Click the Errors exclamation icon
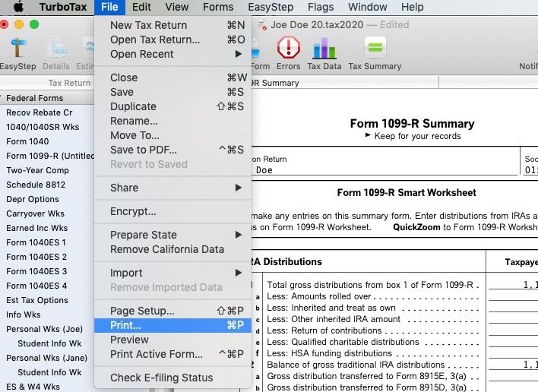The width and height of the screenshot is (538, 392). point(289,47)
